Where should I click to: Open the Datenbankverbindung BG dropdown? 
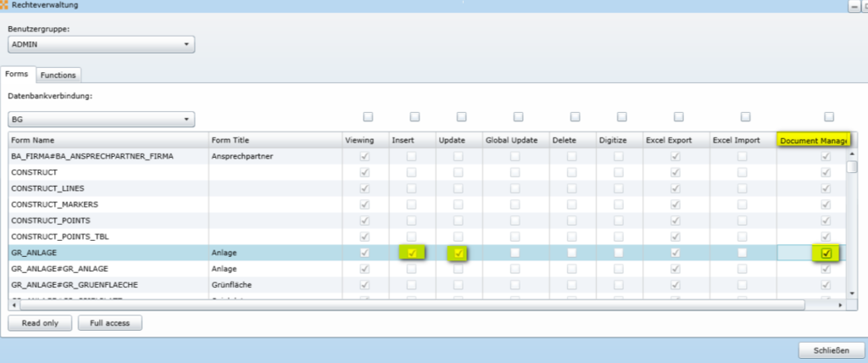pos(102,120)
